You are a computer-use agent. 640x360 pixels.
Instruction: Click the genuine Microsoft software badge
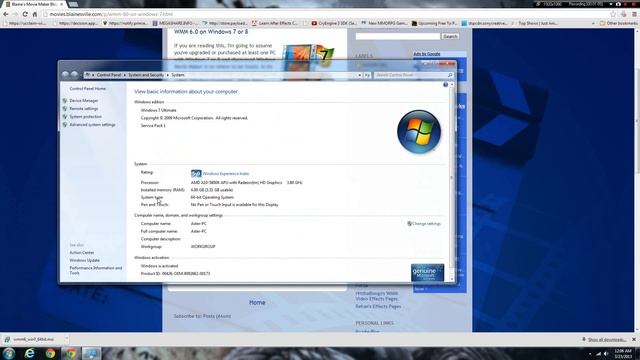coord(427,273)
